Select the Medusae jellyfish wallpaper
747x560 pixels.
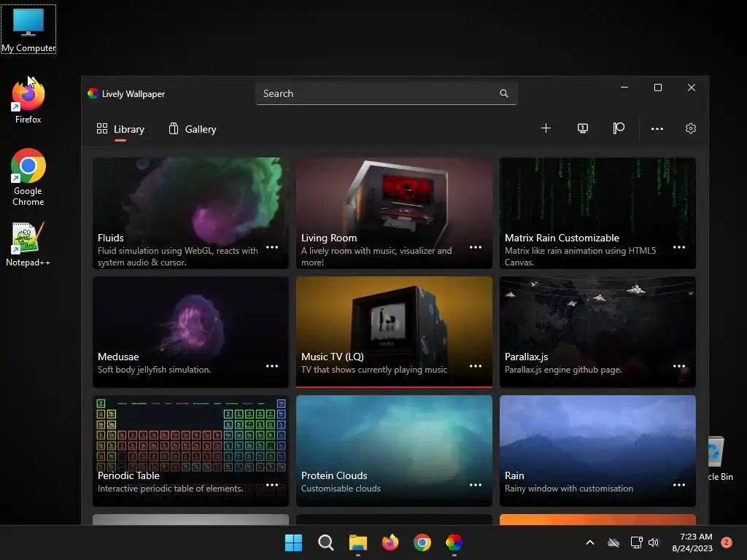pyautogui.click(x=190, y=332)
